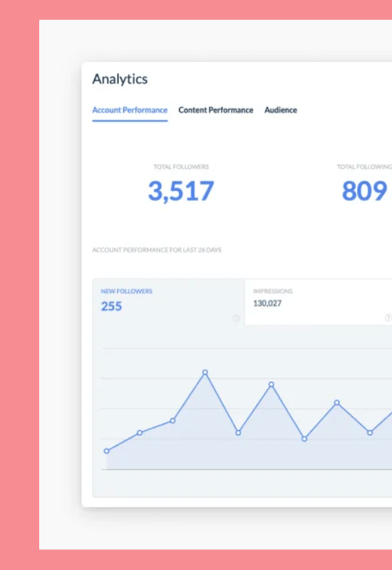Open the Content Performance tab
Viewport: 392px width, 570px height.
tap(216, 110)
